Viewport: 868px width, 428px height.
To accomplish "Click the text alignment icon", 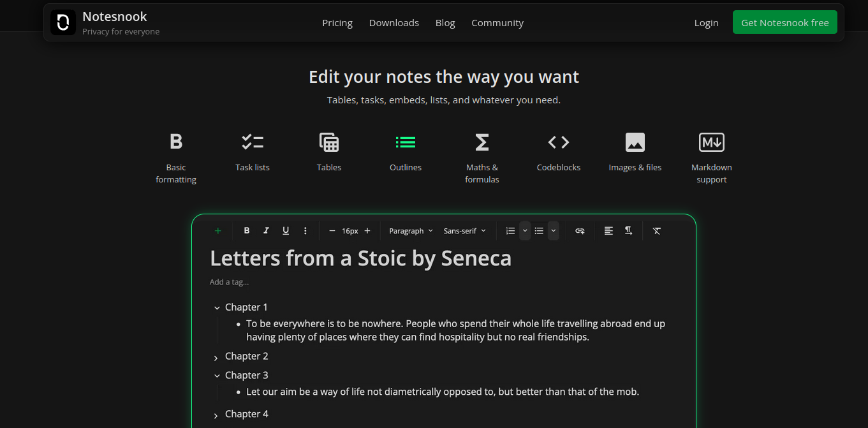I will (x=608, y=231).
